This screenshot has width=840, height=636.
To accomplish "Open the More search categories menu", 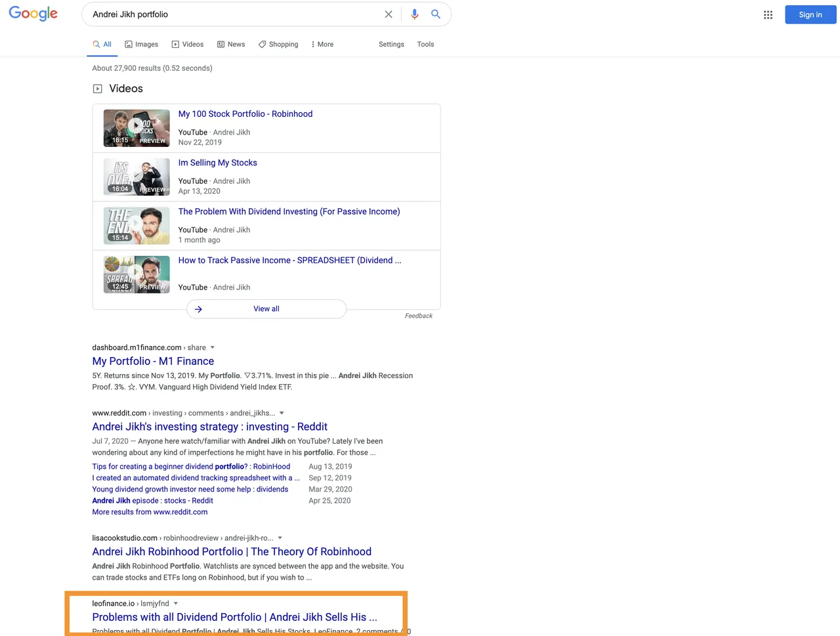I will click(322, 44).
